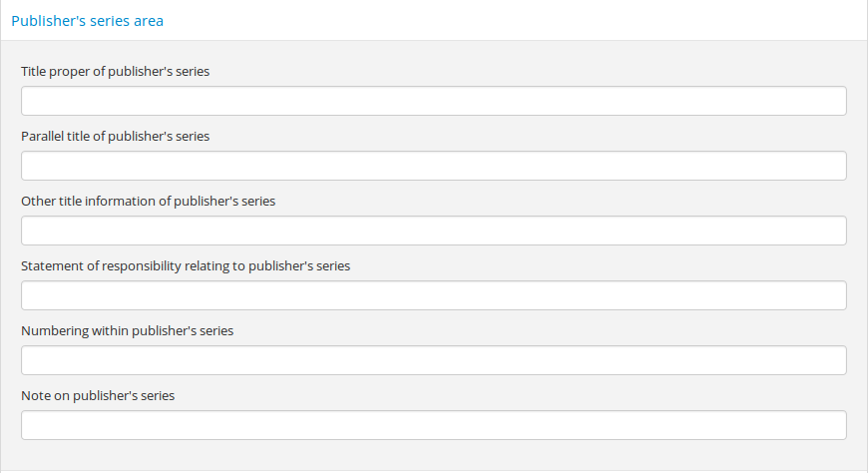Click the Publisher's series area heading link
Viewport: 868px width, 473px height.
pyautogui.click(x=87, y=20)
